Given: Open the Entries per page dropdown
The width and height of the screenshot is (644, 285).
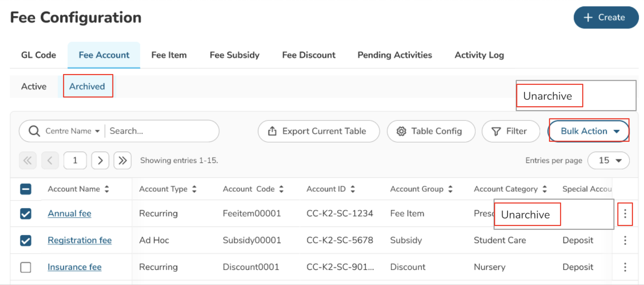Looking at the screenshot, I should tap(608, 161).
